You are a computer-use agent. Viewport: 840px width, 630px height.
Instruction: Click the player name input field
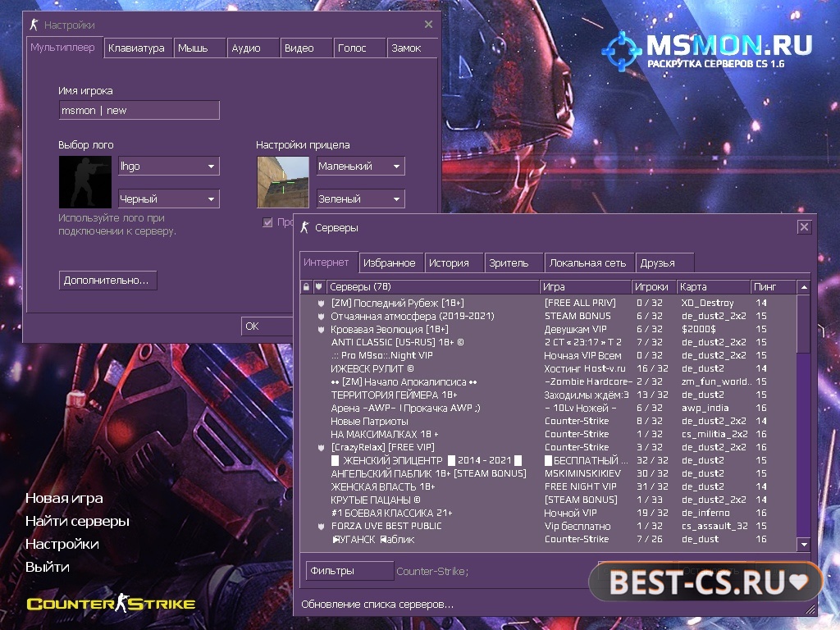pyautogui.click(x=139, y=111)
